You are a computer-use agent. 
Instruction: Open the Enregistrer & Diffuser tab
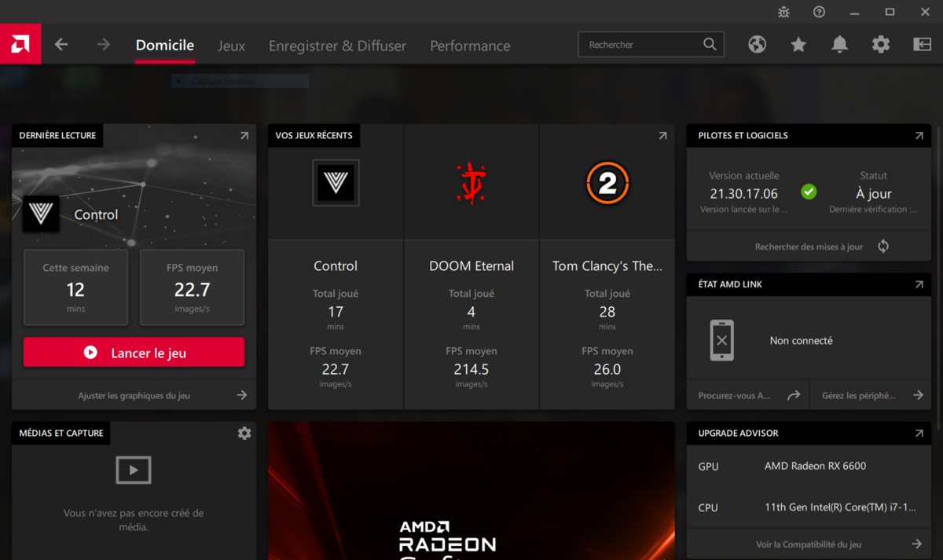coord(337,46)
